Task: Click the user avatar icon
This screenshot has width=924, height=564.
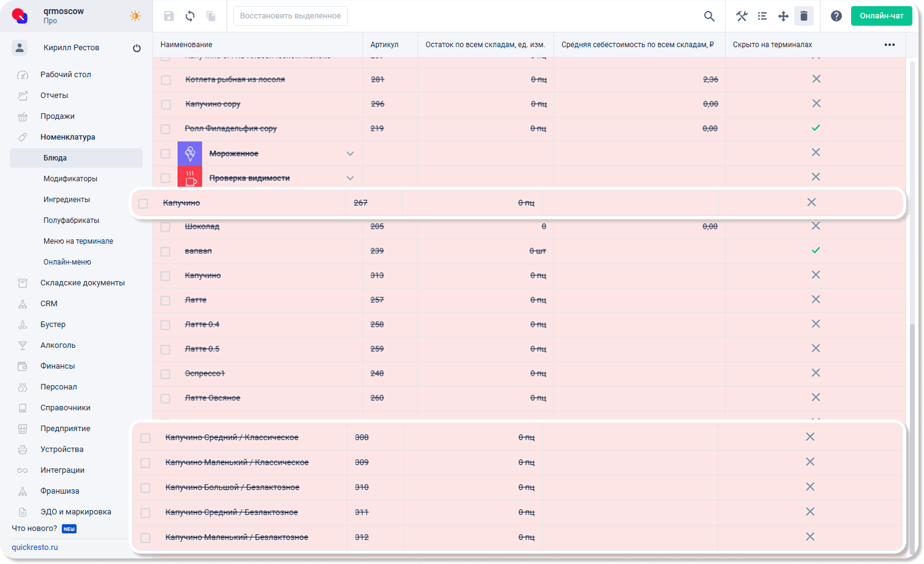Action: (20, 47)
